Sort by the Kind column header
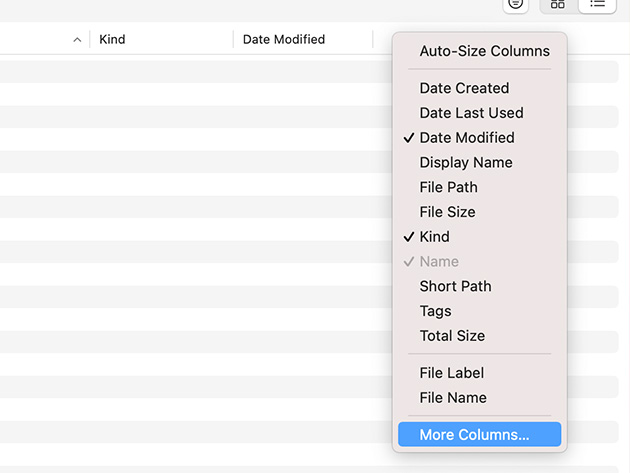Image resolution: width=630 pixels, height=473 pixels. 112,39
